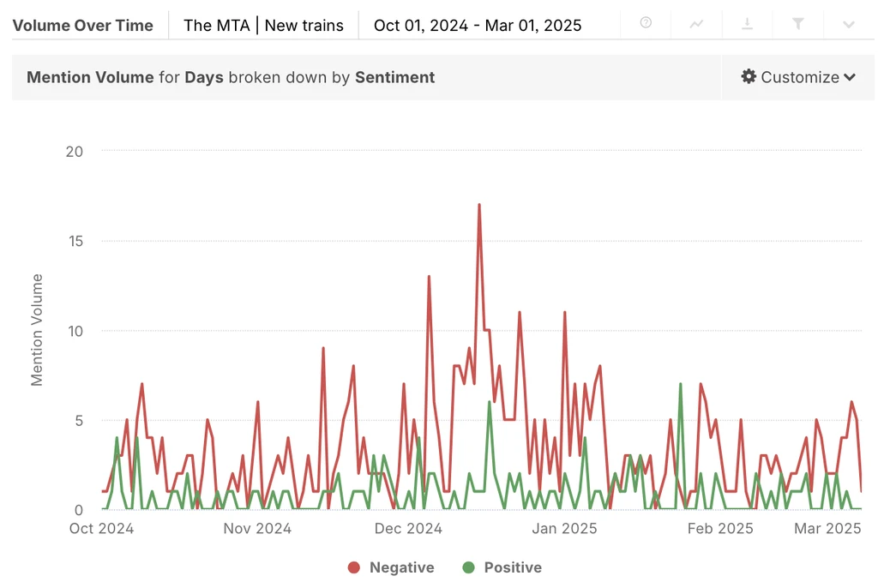The width and height of the screenshot is (878, 588).
Task: Click the vertical Mention Volume axis title
Action: [x=37, y=330]
